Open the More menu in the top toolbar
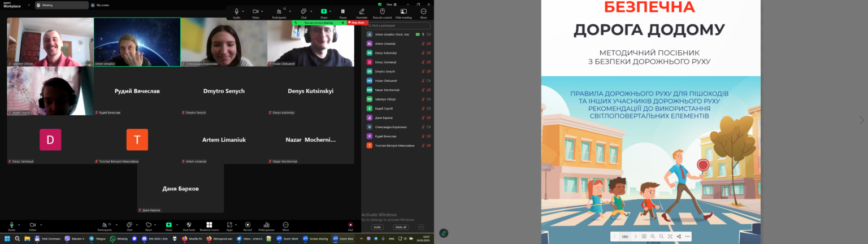Viewport: 868px width, 244px height. pos(423,13)
